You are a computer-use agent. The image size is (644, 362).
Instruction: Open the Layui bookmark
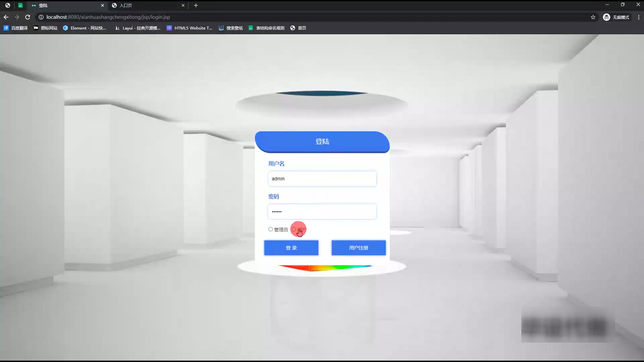tap(138, 28)
